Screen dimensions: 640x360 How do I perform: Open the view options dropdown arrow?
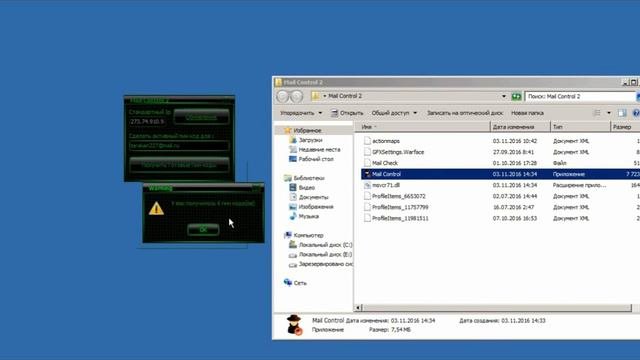tap(609, 113)
